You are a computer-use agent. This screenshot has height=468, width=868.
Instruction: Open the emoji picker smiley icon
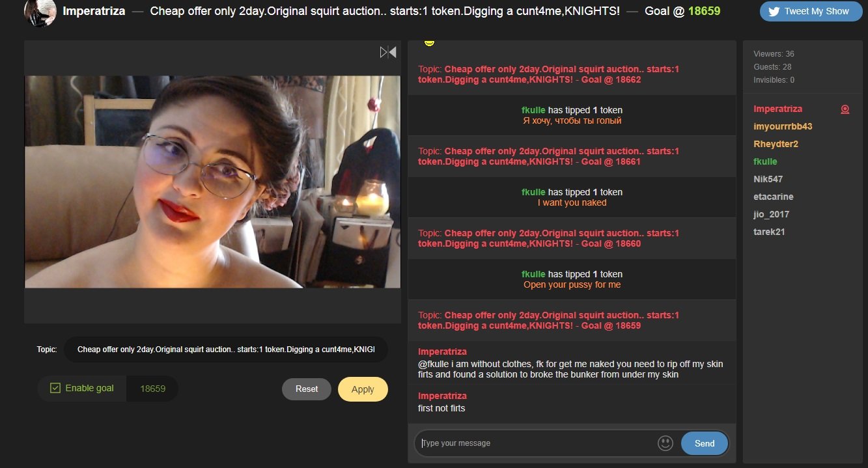665,443
